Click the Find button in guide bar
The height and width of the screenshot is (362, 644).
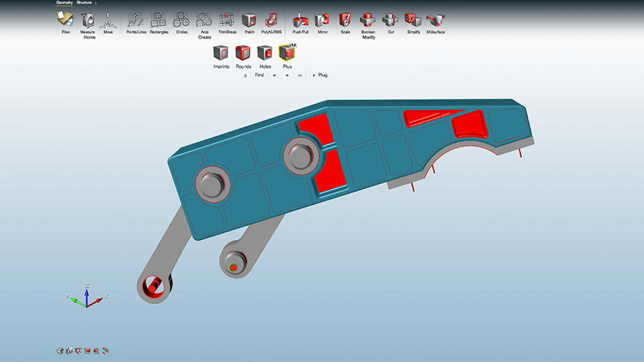259,75
